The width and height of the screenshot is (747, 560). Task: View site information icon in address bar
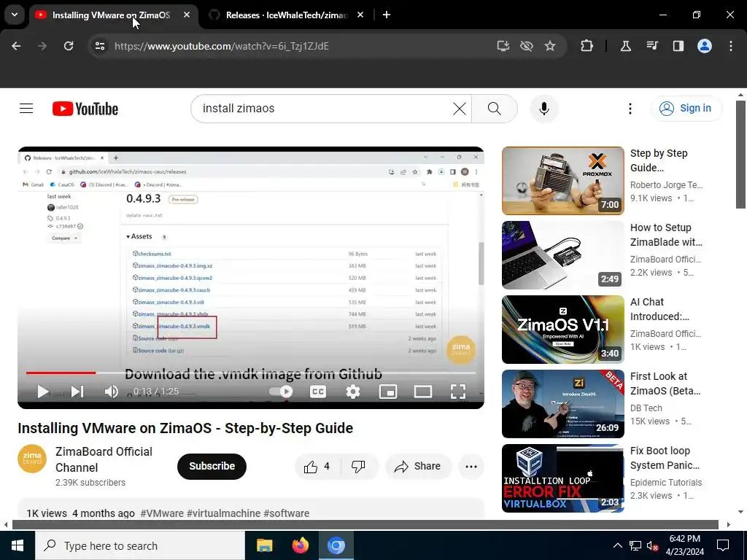pos(99,46)
